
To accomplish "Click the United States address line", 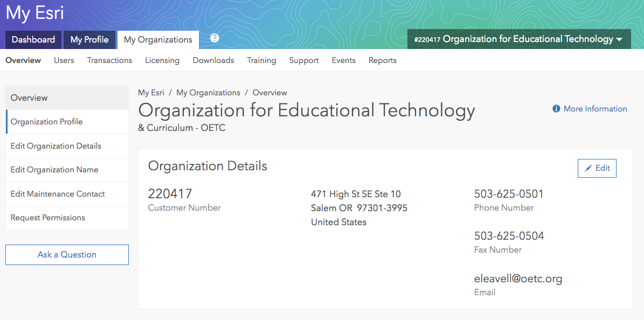I will click(339, 222).
